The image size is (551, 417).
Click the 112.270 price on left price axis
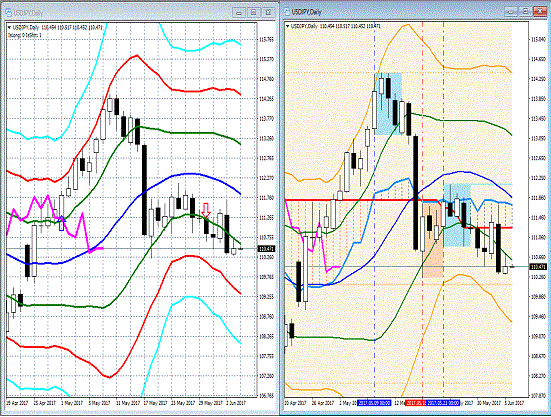266,178
